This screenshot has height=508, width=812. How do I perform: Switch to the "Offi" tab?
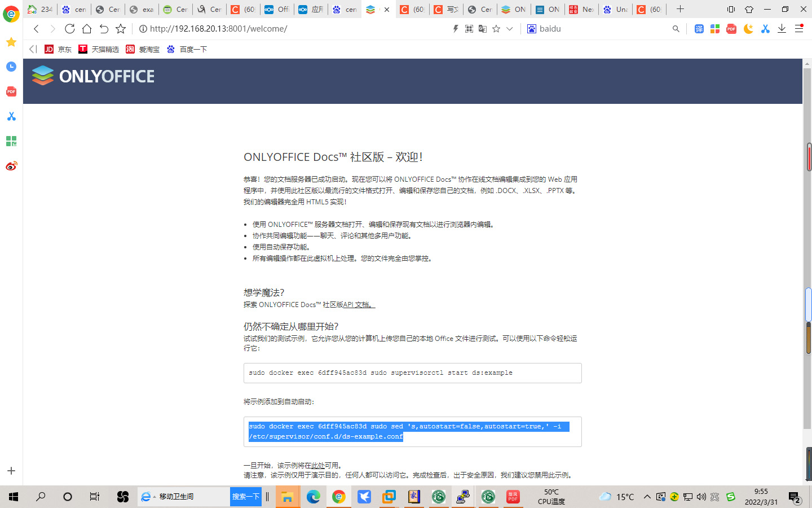[x=277, y=9]
